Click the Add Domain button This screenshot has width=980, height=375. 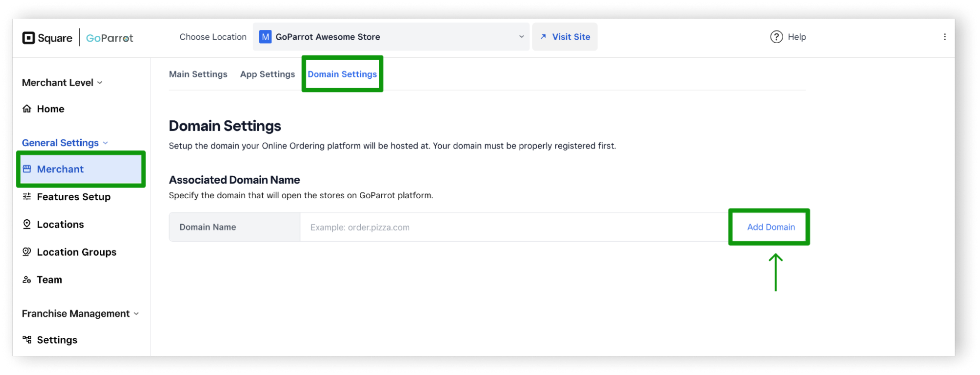coord(770,227)
